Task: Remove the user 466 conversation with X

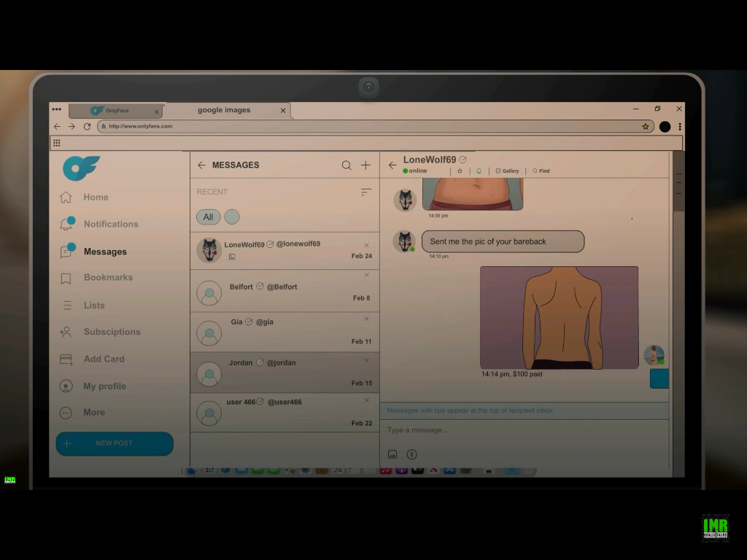Action: click(x=366, y=400)
